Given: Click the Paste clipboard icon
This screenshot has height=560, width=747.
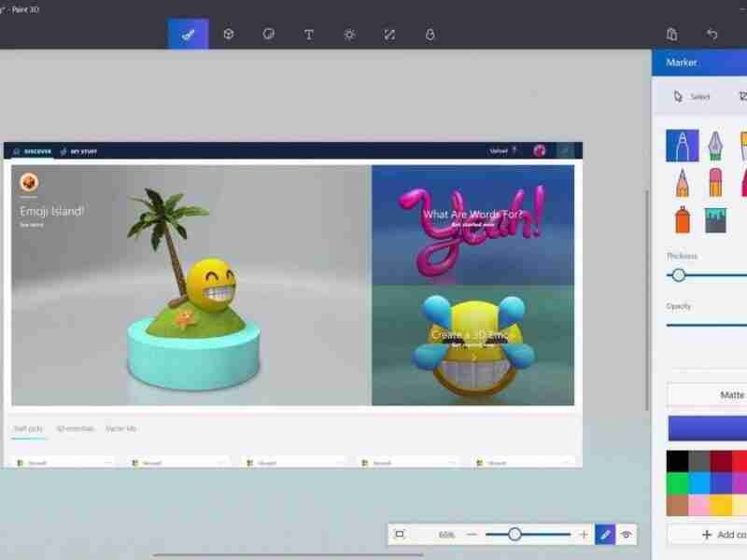Looking at the screenshot, I should click(x=671, y=35).
